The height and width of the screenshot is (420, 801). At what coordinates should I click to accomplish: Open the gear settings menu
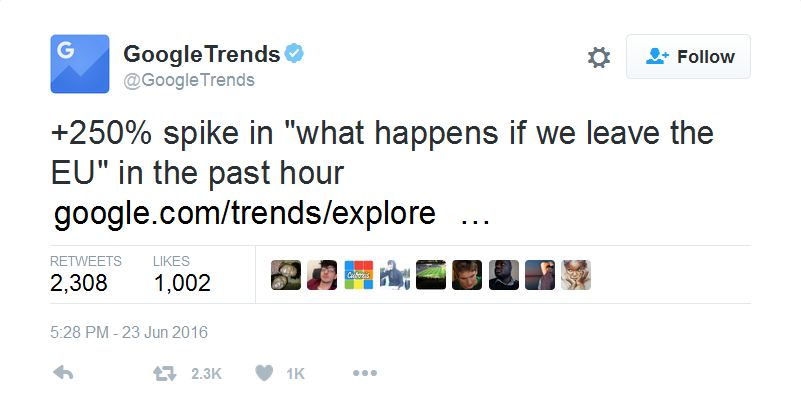pos(598,57)
